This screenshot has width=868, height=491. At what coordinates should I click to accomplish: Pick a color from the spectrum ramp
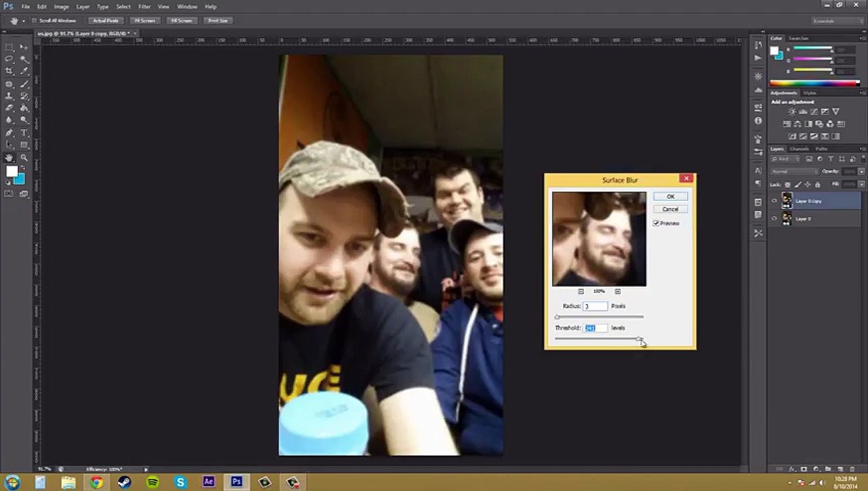click(815, 83)
